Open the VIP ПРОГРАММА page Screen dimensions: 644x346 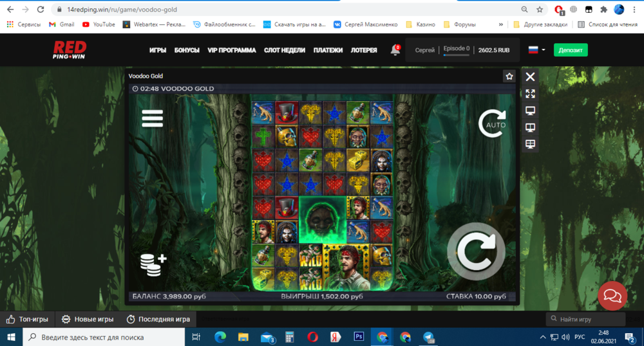tap(232, 50)
